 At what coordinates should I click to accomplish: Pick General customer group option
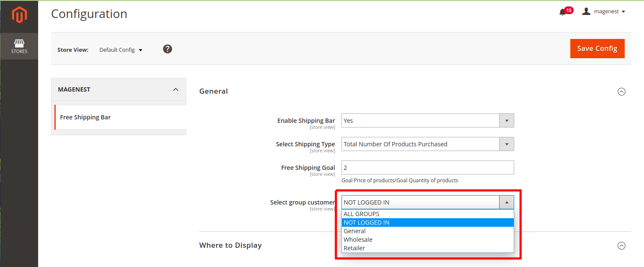pos(354,231)
